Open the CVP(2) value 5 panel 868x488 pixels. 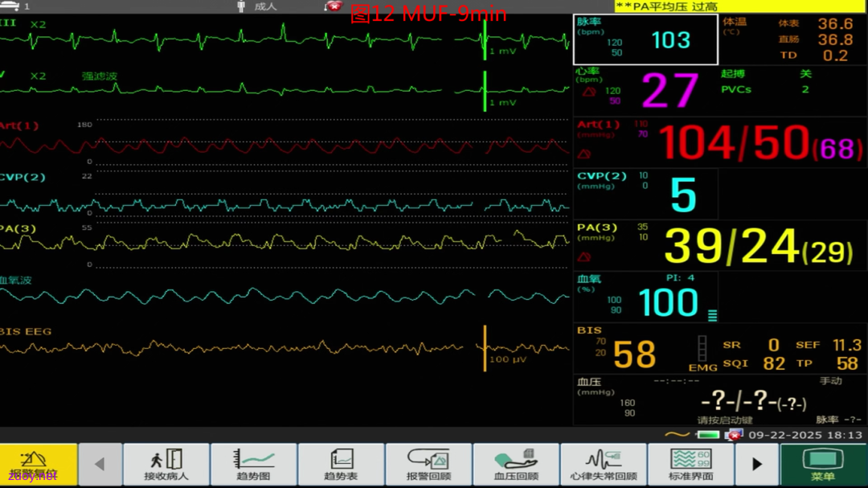645,193
